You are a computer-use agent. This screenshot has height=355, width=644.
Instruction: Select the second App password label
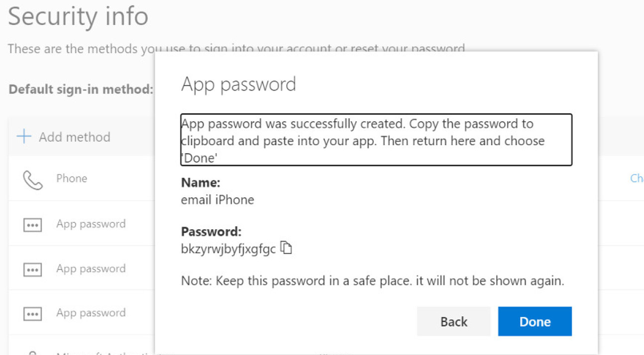coord(91,268)
